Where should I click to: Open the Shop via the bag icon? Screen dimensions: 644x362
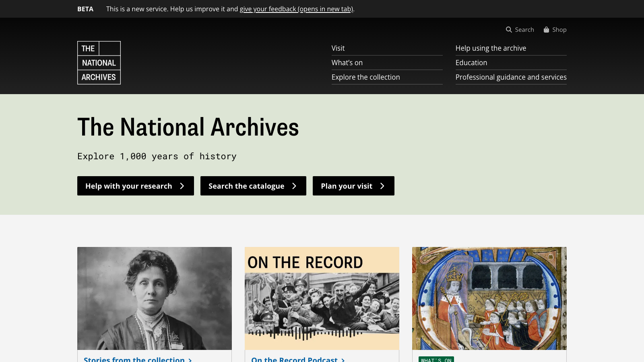pyautogui.click(x=546, y=29)
